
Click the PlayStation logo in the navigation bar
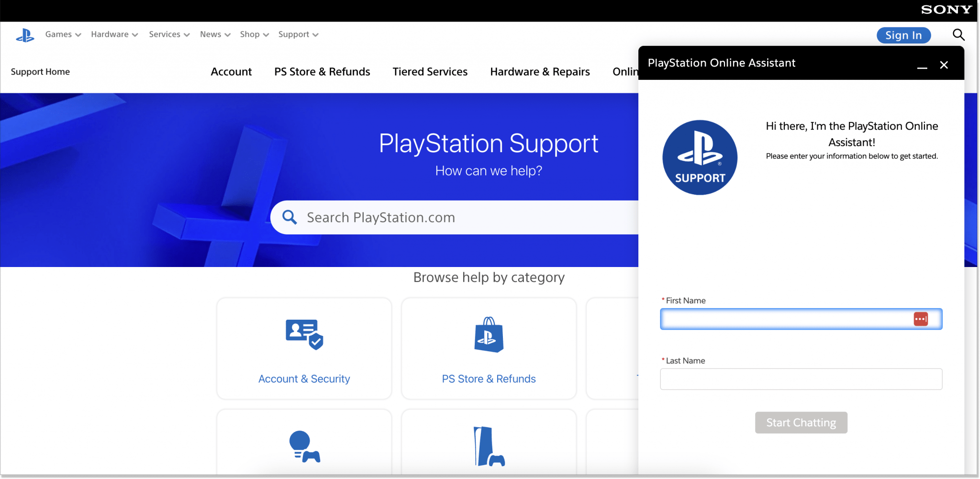coord(24,34)
